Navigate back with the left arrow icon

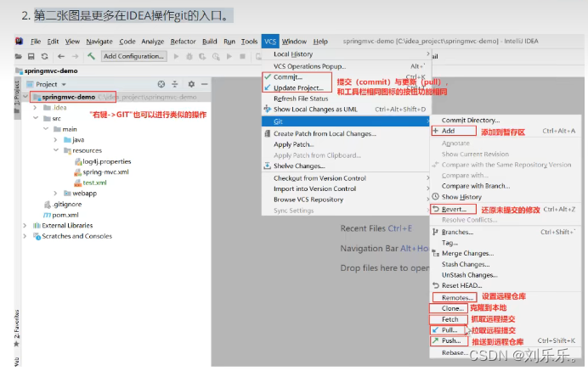pos(61,57)
